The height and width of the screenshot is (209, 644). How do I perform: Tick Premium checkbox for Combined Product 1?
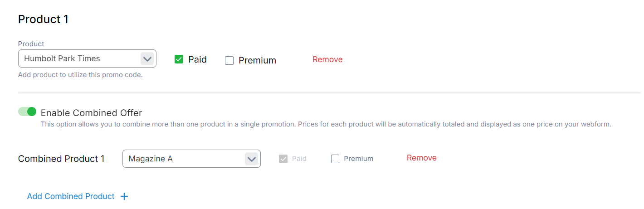click(x=335, y=159)
